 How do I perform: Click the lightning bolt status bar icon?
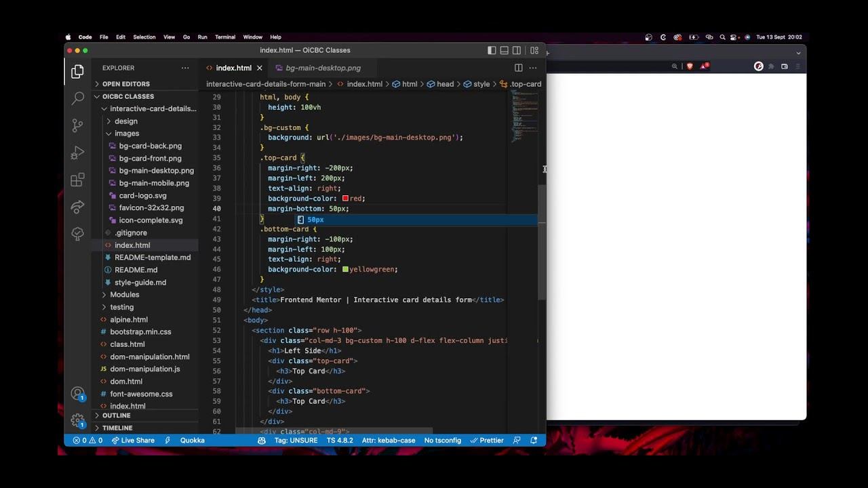pyautogui.click(x=167, y=441)
